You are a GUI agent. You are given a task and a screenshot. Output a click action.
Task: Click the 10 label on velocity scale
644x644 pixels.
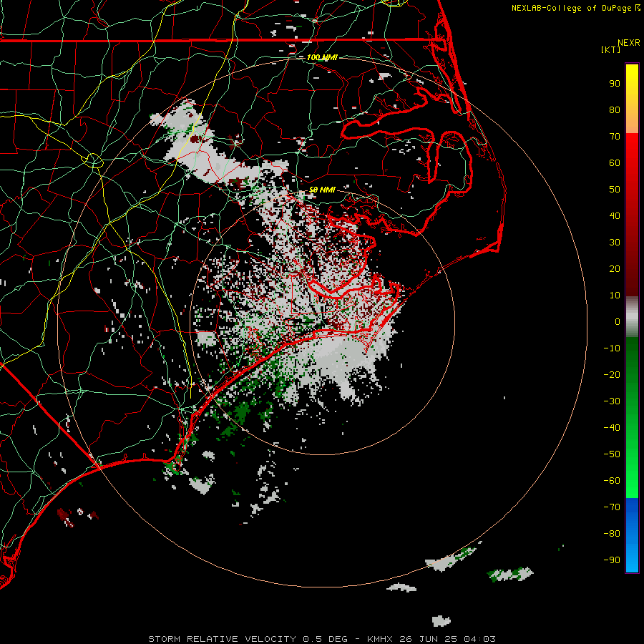click(x=615, y=296)
